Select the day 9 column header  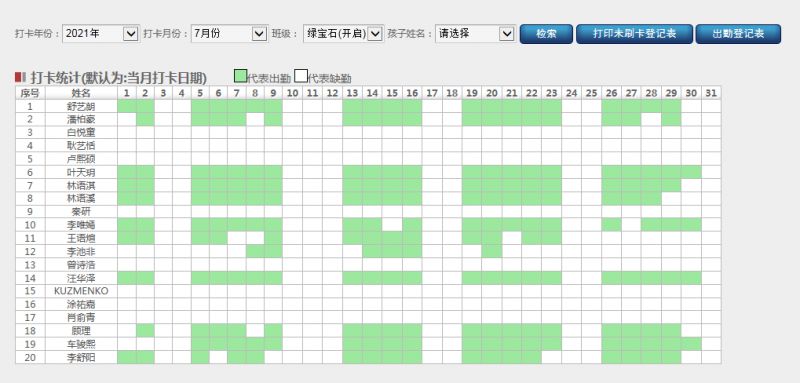273,93
